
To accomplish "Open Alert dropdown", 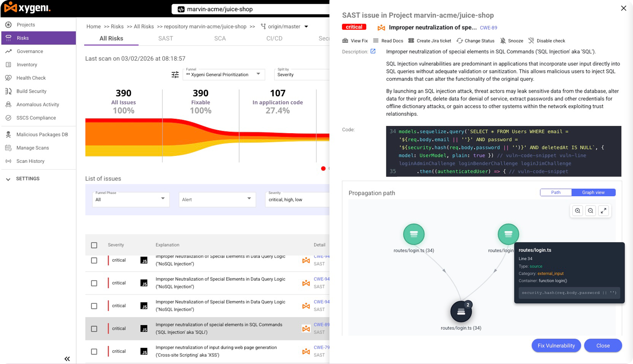I will (x=217, y=200).
